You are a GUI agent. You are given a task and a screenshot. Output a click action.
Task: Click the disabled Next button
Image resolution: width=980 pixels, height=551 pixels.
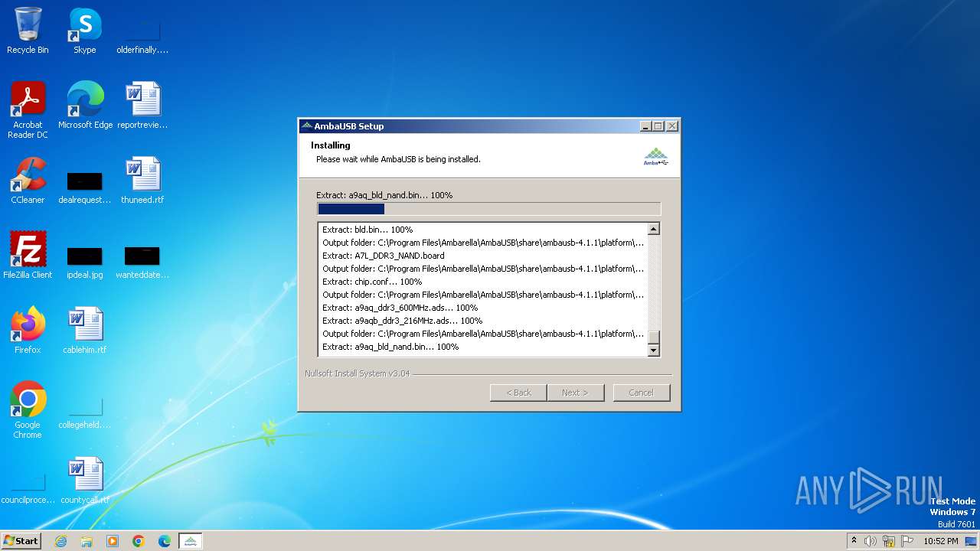(576, 393)
